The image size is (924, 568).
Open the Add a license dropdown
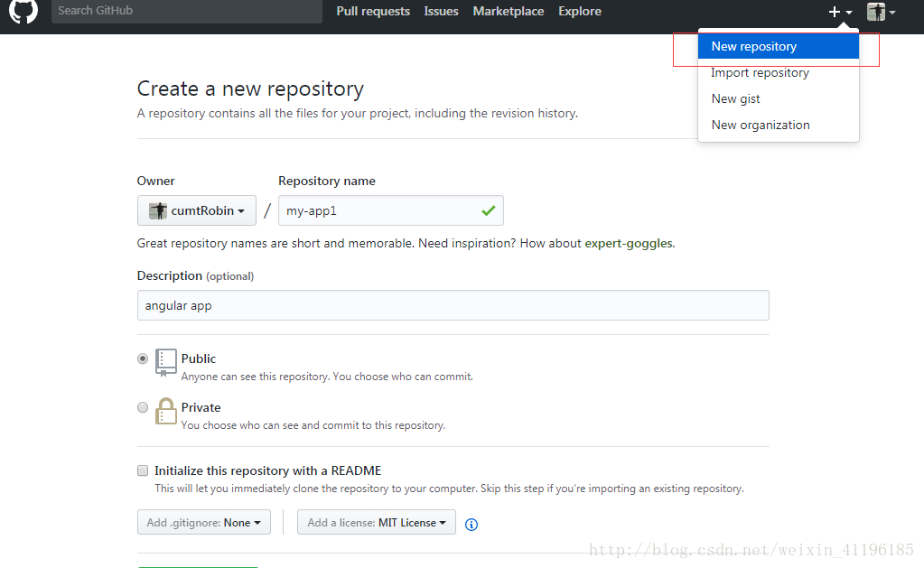(x=377, y=522)
